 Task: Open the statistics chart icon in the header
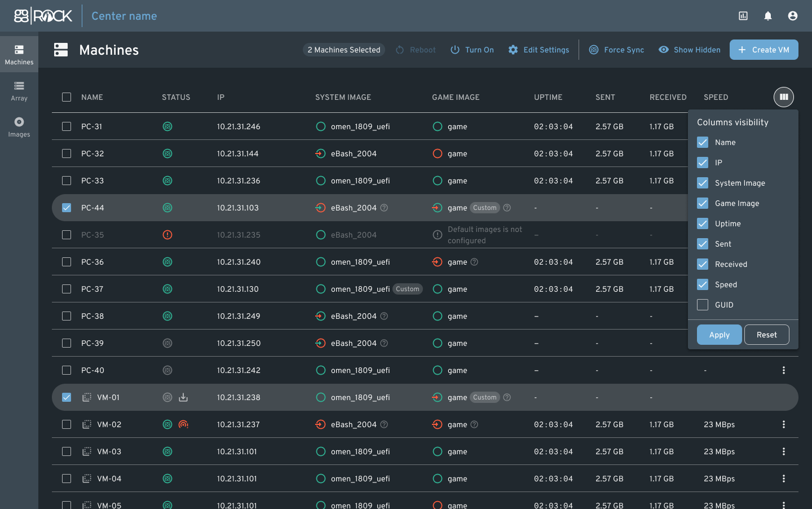(x=743, y=16)
